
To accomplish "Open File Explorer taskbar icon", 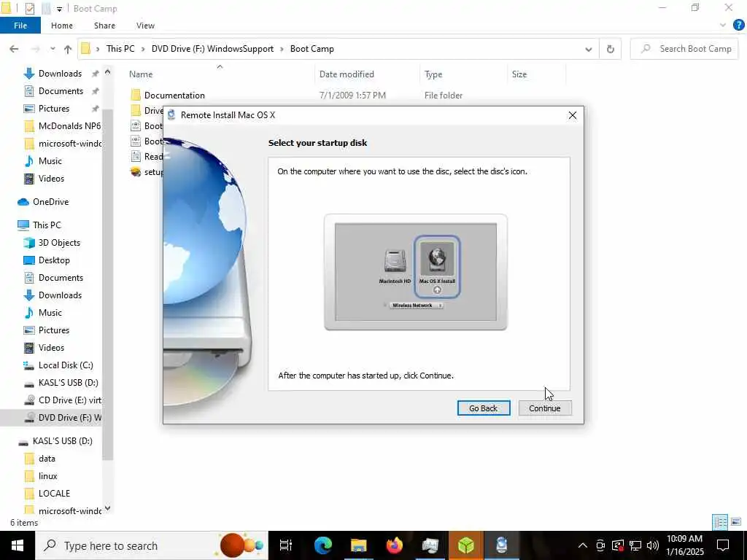I will [x=358, y=545].
